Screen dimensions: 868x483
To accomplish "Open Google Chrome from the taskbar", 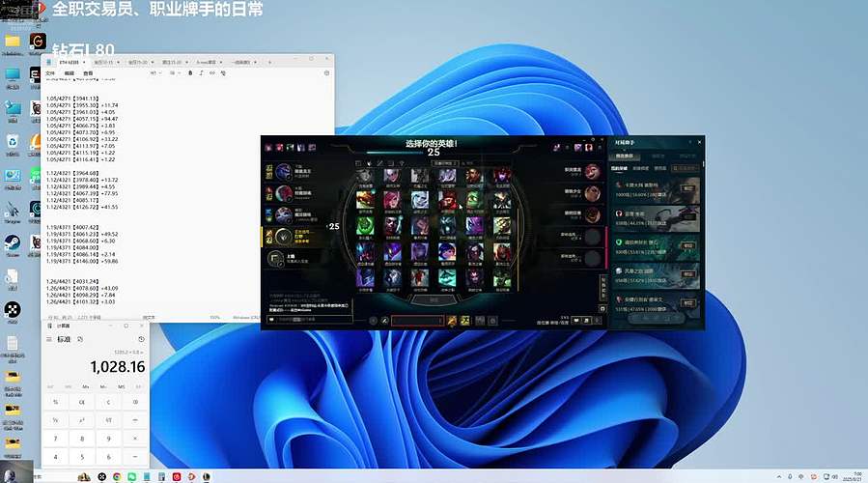I will (x=117, y=477).
